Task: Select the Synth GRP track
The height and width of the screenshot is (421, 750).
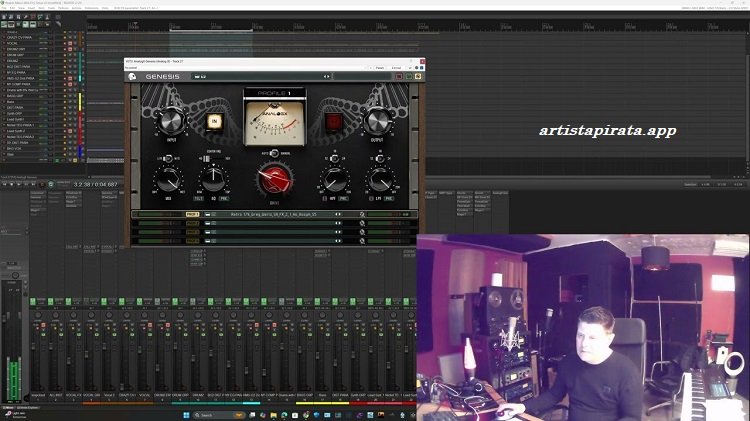Action: (15, 113)
